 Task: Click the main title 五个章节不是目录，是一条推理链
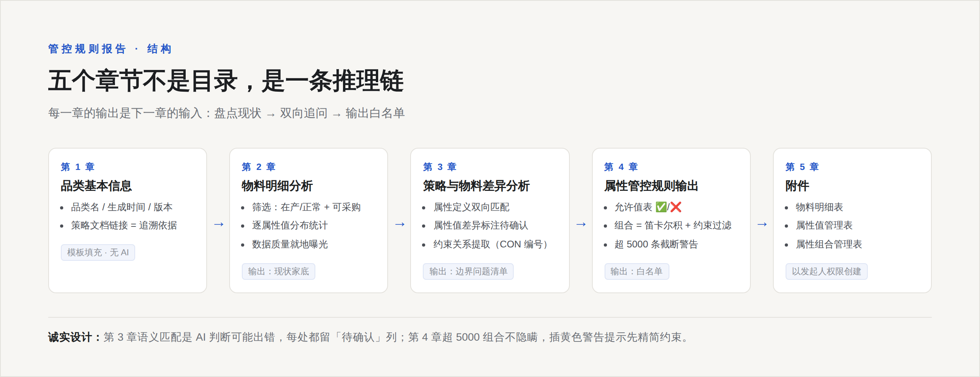[226, 81]
